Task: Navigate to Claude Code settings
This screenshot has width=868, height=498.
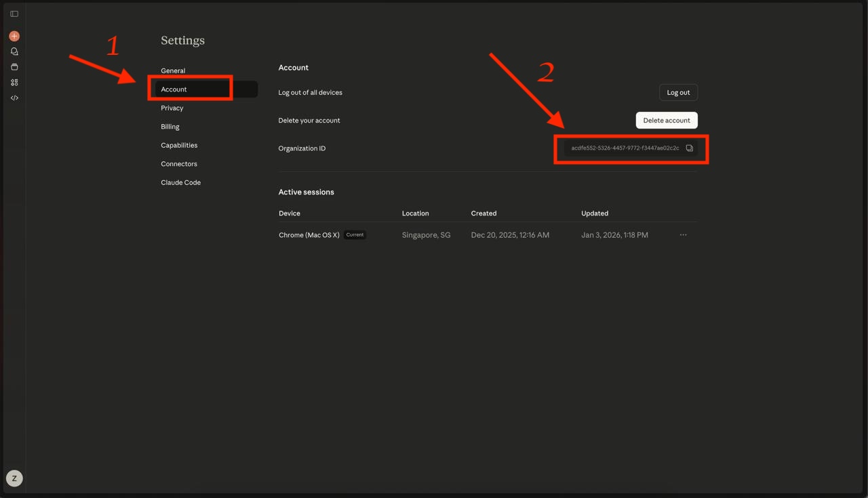Action: (x=180, y=182)
